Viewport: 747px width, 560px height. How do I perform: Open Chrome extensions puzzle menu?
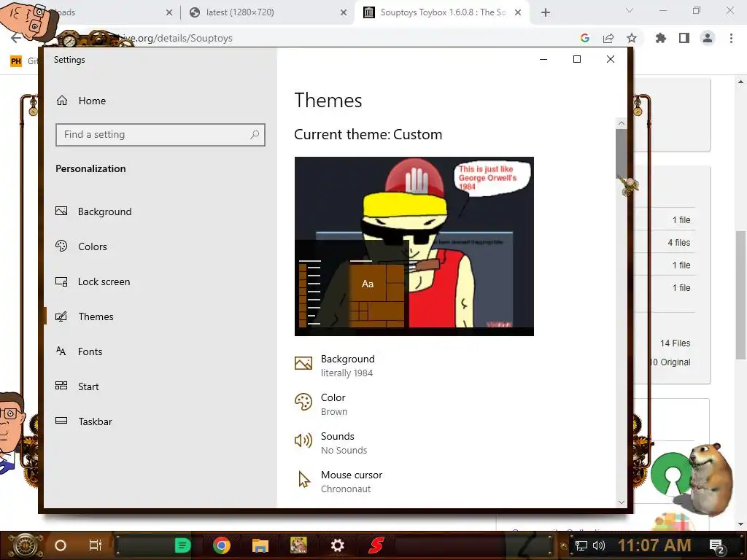[660, 38]
